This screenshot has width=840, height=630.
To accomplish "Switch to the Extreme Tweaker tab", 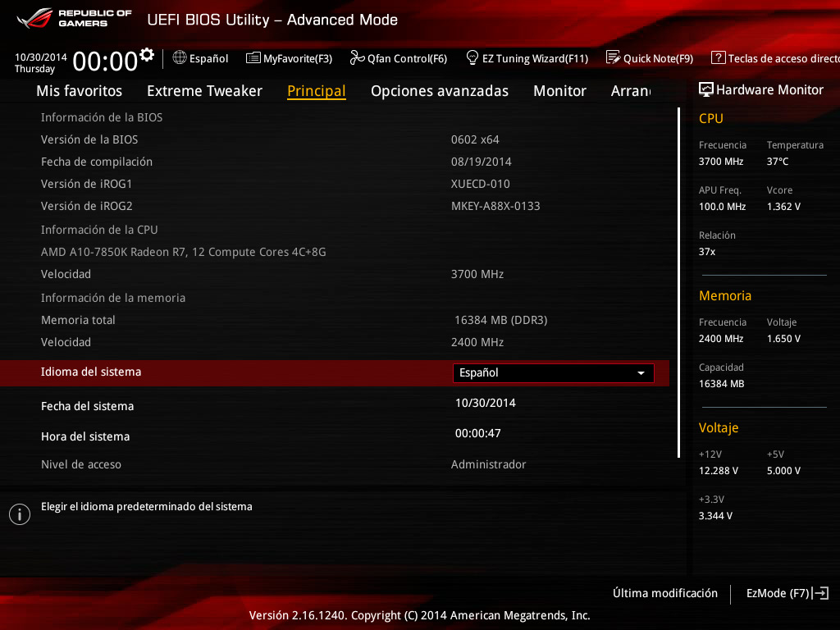I will point(204,91).
